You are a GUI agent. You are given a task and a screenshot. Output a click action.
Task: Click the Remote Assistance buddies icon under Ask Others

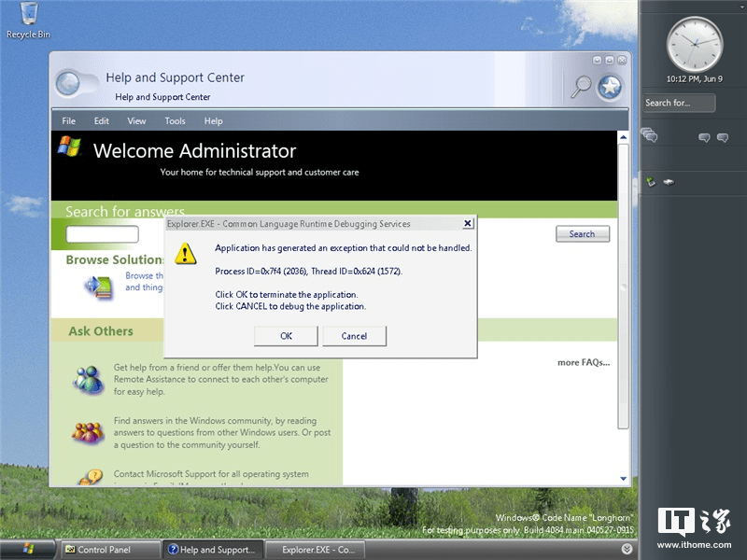click(89, 380)
